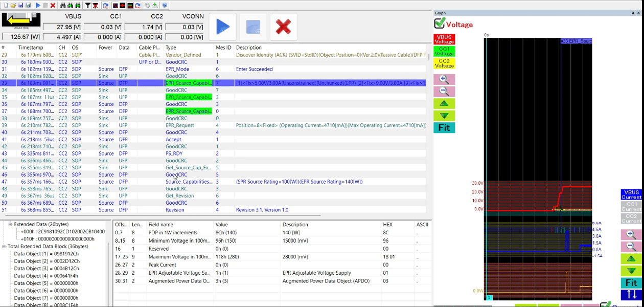The width and height of the screenshot is (644, 307).
Task: Click the black funnel filter icon
Action: (87, 5)
